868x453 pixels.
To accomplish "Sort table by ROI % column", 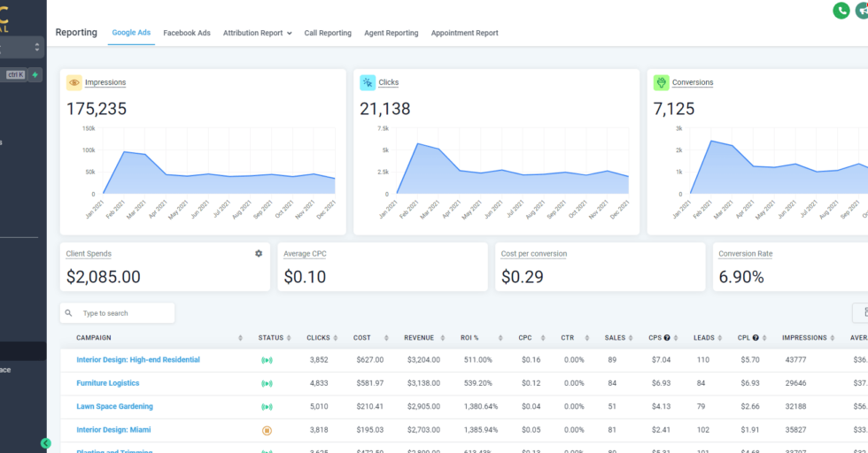I will (x=500, y=338).
